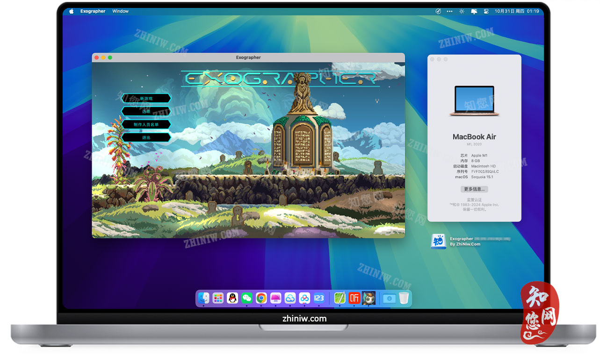The image size is (607, 364).
Task: Open the Downloads folder in Dock
Action: 389,298
